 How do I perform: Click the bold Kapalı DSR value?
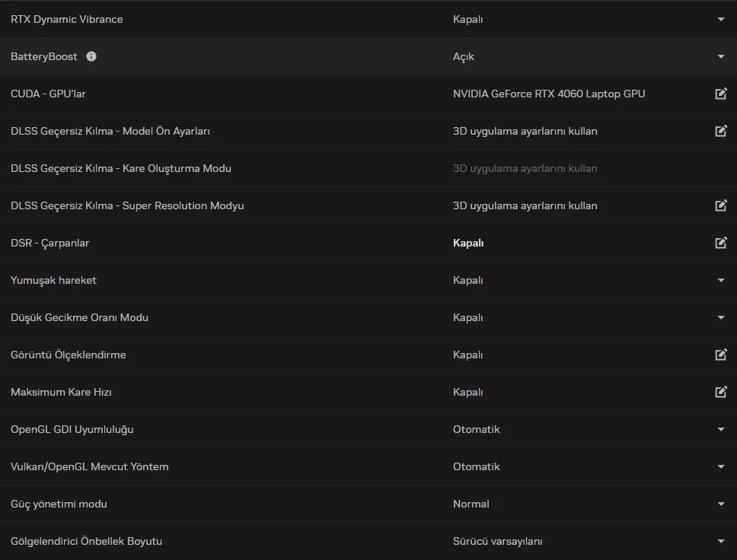(468, 243)
